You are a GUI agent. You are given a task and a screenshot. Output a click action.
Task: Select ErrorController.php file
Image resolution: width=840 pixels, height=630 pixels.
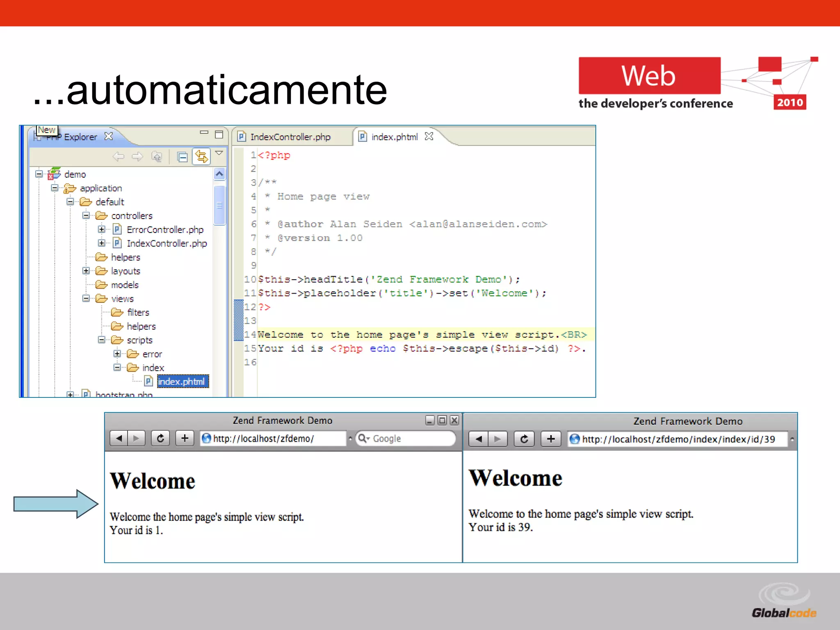165,230
